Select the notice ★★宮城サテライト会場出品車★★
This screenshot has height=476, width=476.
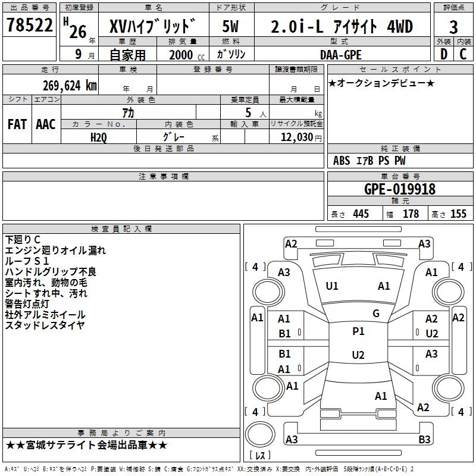[x=86, y=445]
